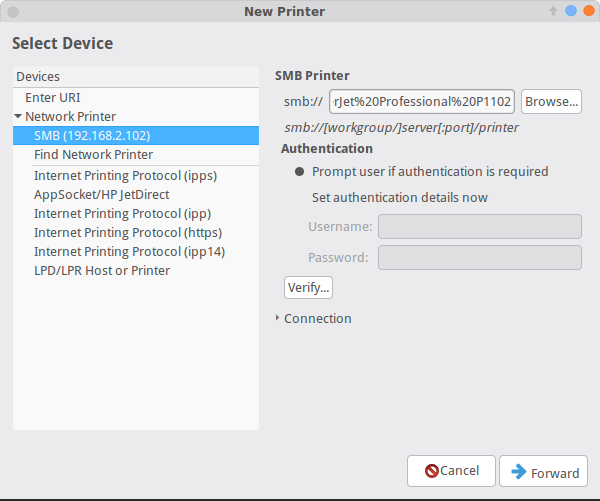Pick AppSocket/HP JetDirect device
Screen dimensions: 600x501
pos(101,195)
